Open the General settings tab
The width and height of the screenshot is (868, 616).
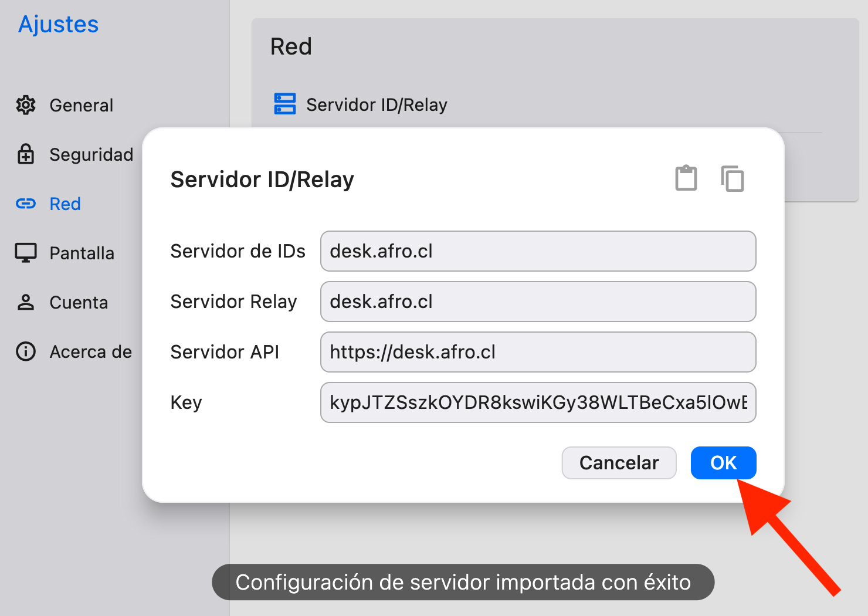tap(81, 106)
